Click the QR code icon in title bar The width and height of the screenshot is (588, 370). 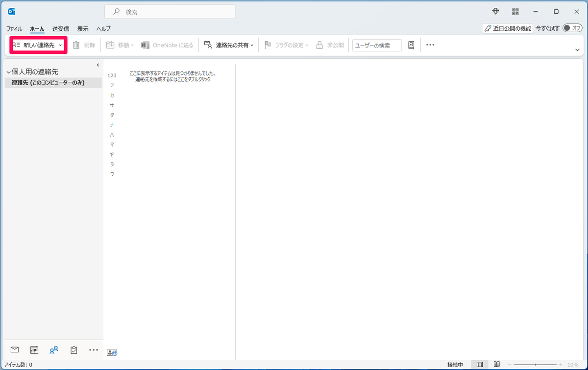click(515, 11)
